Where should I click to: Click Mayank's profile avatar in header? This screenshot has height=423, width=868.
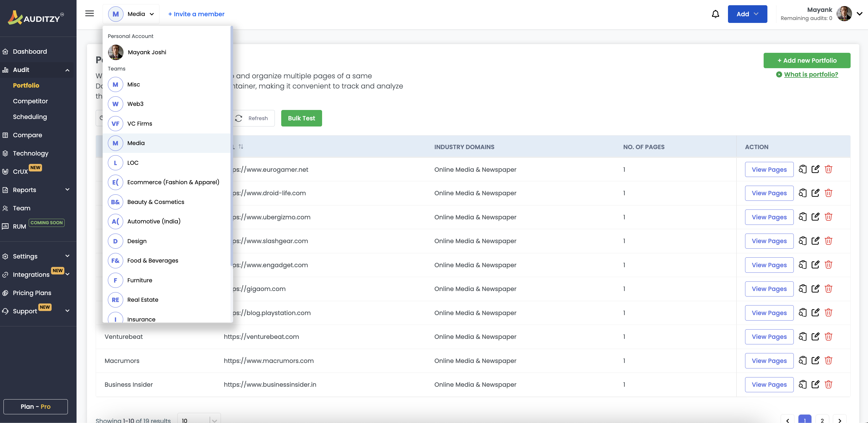844,14
